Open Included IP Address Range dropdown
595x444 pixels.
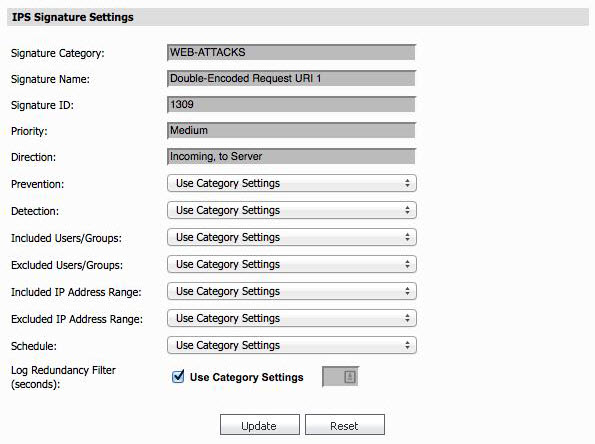[291, 291]
